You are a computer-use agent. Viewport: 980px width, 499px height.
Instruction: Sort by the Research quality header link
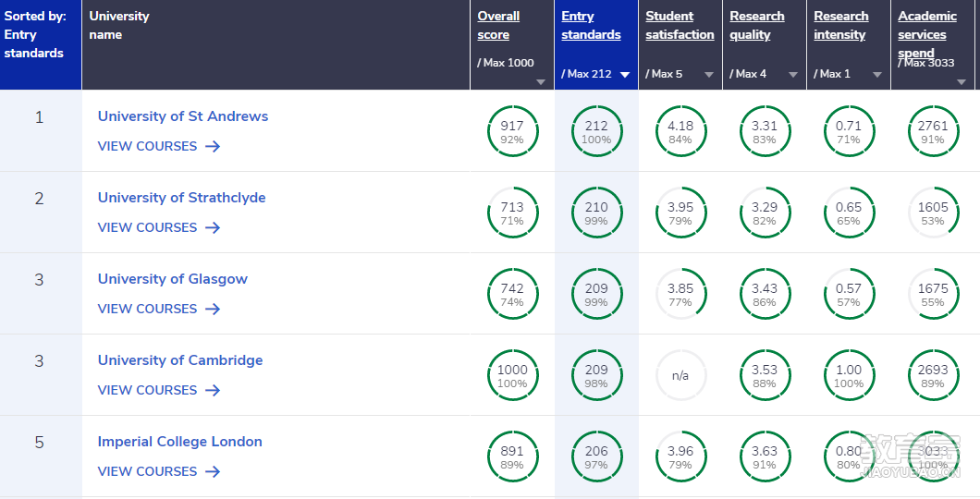coord(757,26)
